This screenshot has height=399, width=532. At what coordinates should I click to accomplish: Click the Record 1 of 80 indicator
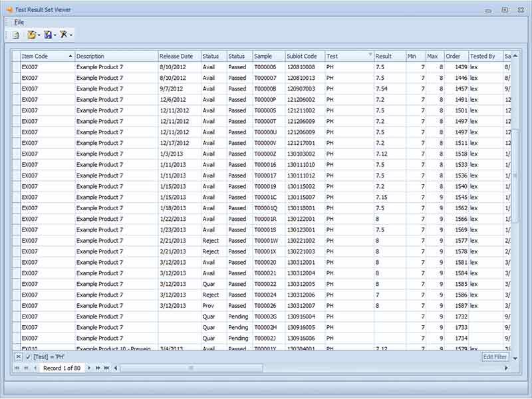click(x=62, y=368)
